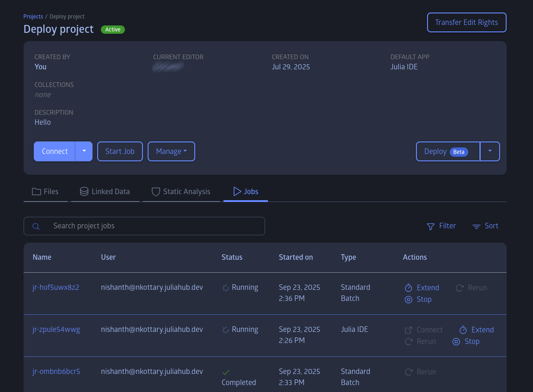The width and height of the screenshot is (533, 392).
Task: Navigate to Projects breadcrumb link
Action: pyautogui.click(x=33, y=17)
